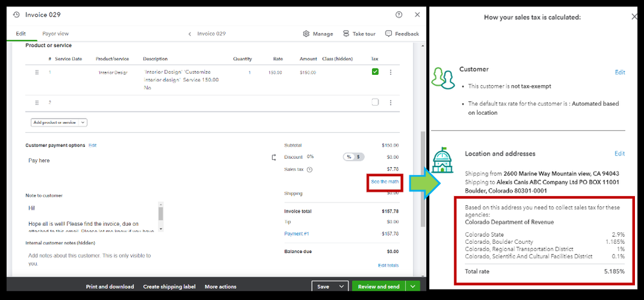Click the Discount 0% value

310,157
